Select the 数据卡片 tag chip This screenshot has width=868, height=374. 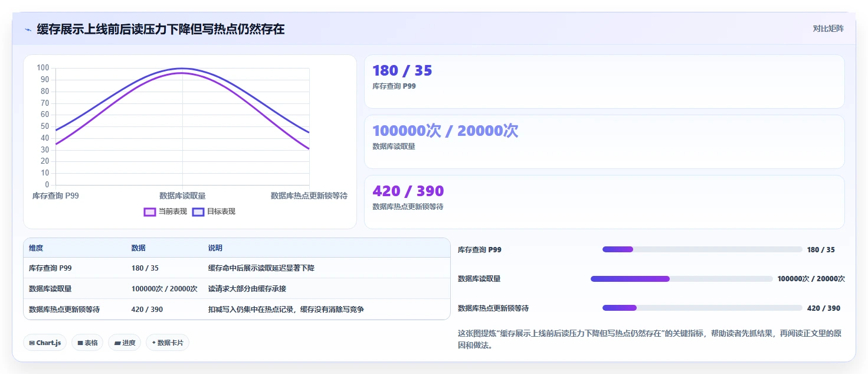click(x=168, y=343)
